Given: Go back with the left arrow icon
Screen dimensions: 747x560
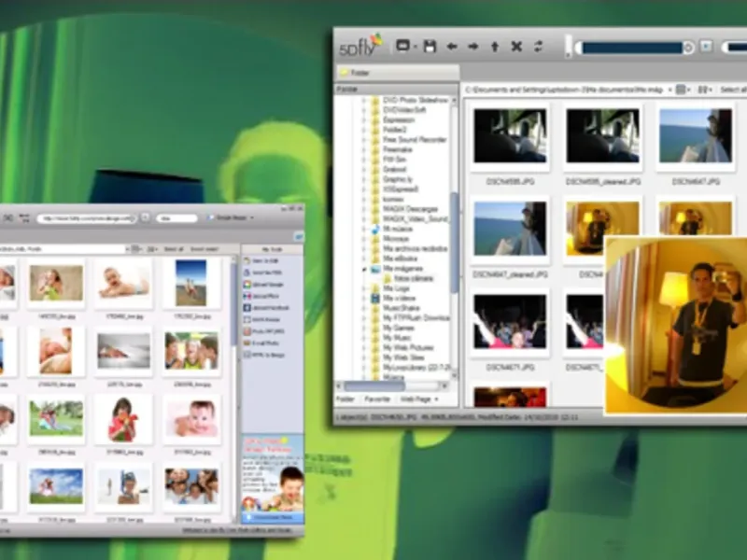Looking at the screenshot, I should click(x=452, y=46).
